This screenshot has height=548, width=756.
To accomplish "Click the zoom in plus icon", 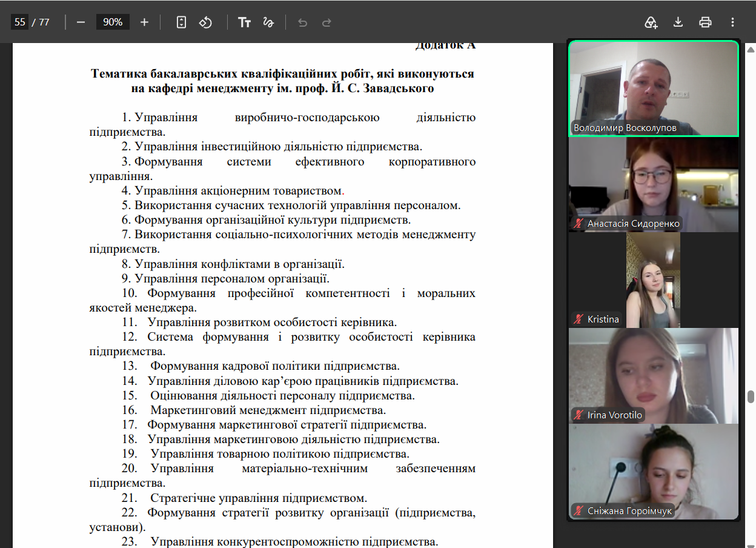I will (144, 22).
